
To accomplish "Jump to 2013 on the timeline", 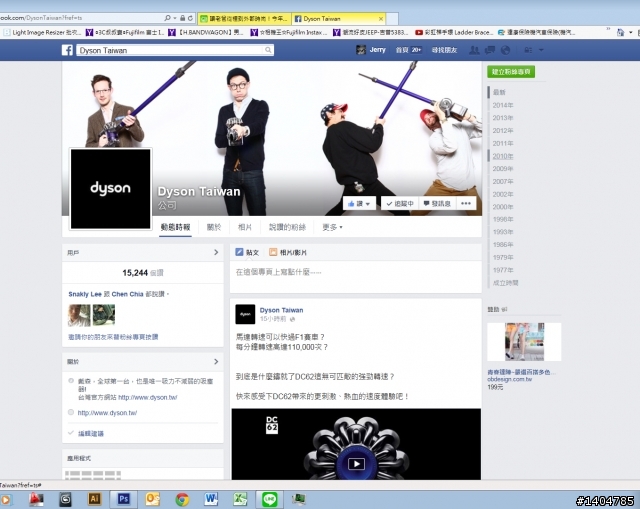I will click(502, 118).
